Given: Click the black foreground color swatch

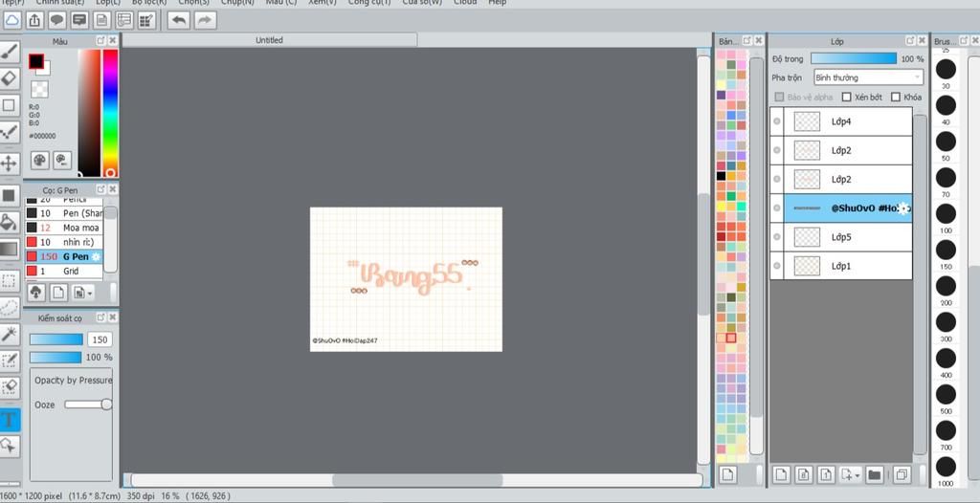Looking at the screenshot, I should point(36,61).
